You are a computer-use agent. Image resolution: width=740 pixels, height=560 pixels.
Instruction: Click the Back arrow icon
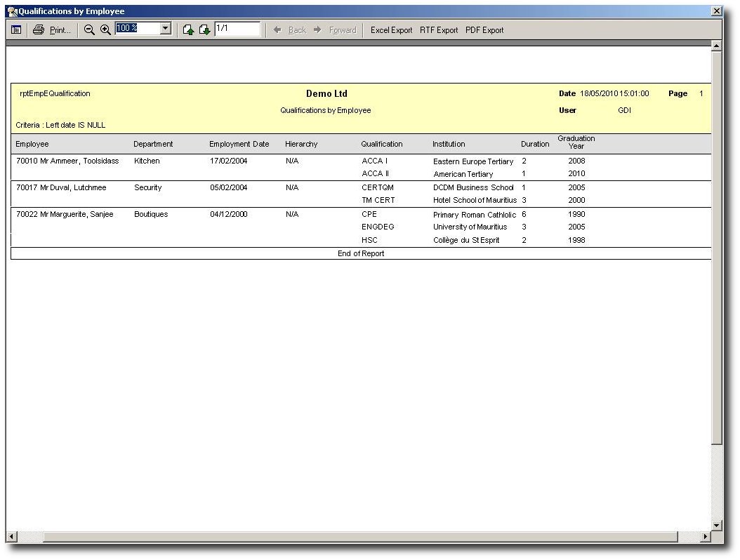pos(277,29)
